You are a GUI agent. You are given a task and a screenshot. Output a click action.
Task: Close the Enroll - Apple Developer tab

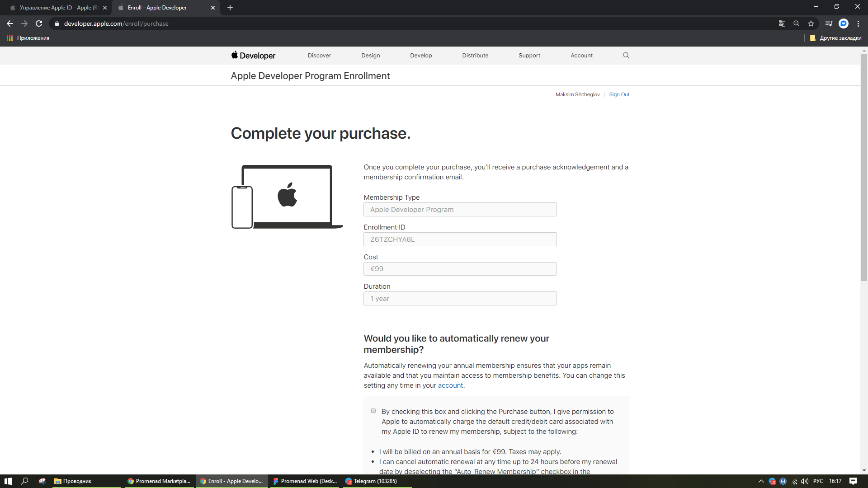tap(213, 8)
